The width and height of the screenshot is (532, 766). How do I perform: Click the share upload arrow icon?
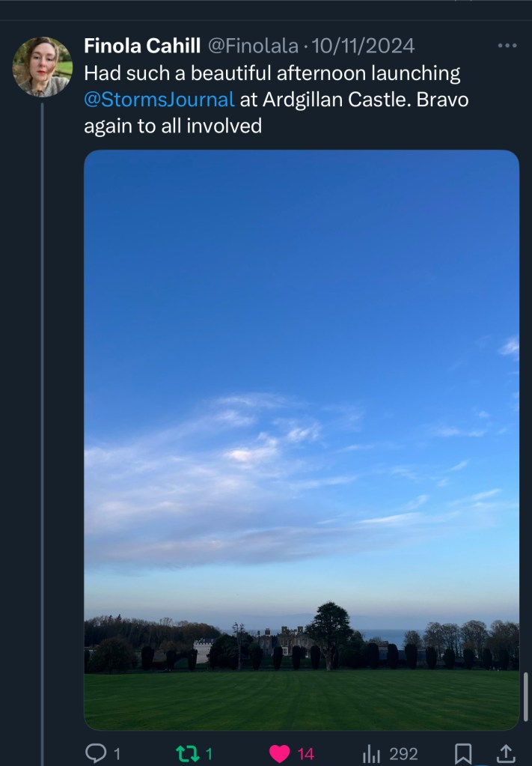(x=506, y=753)
